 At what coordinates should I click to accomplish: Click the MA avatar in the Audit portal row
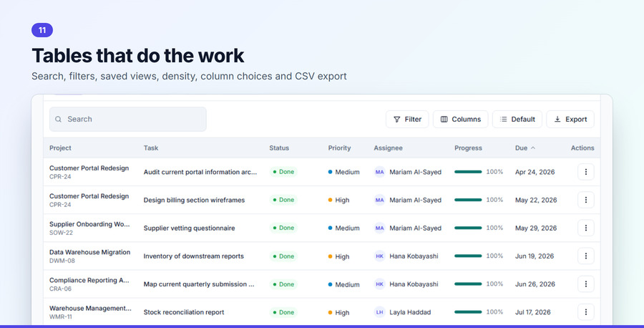(x=379, y=172)
